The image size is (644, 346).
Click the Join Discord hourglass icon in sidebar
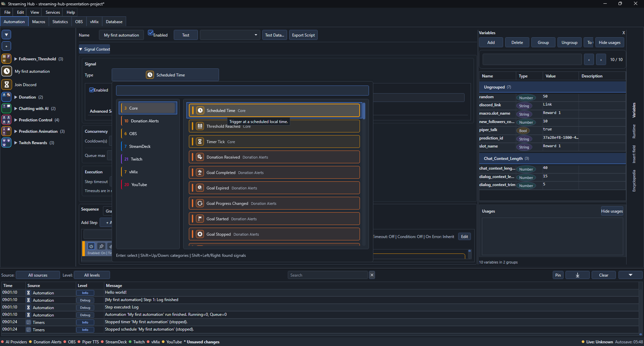coord(7,84)
